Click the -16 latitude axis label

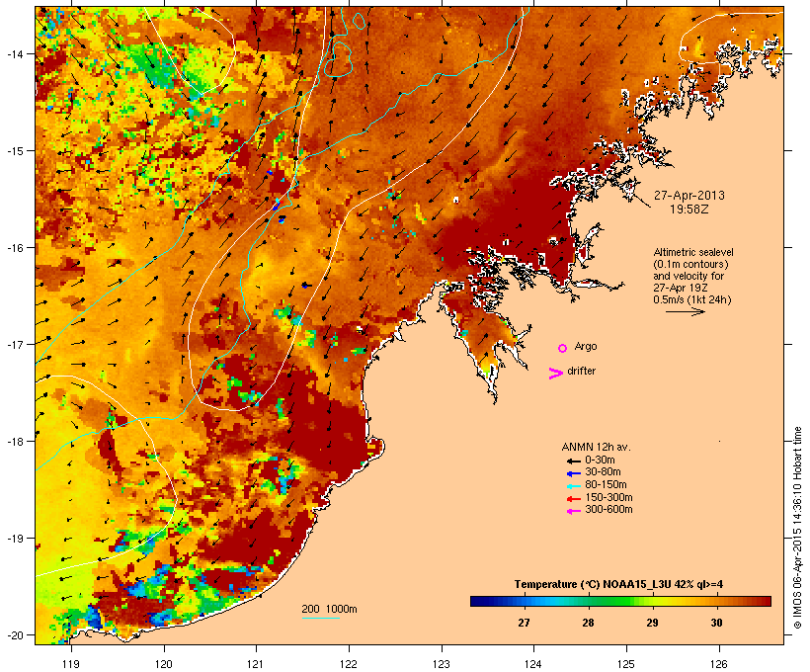tap(14, 248)
